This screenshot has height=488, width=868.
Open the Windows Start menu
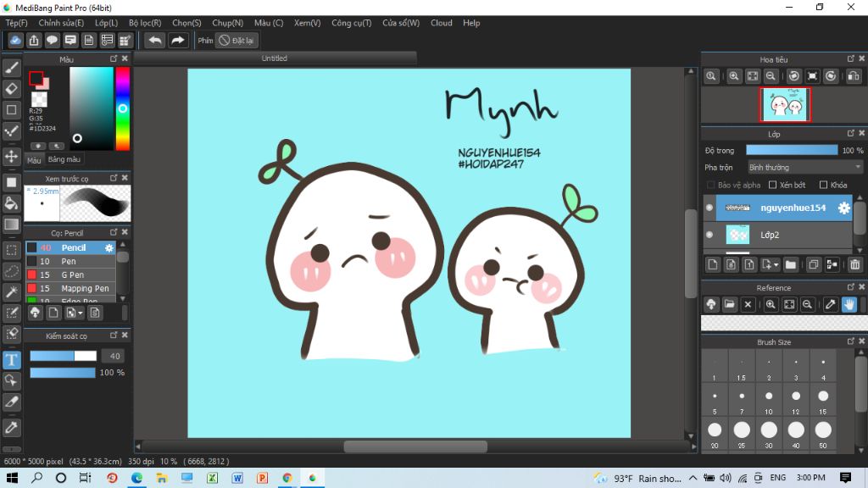tap(12, 478)
